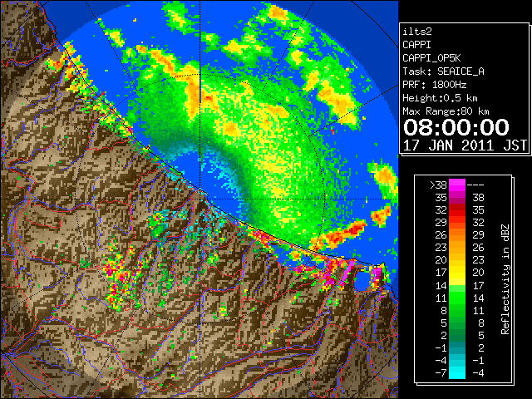Click the "-7" legend label
532x399 pixels.
(x=441, y=372)
